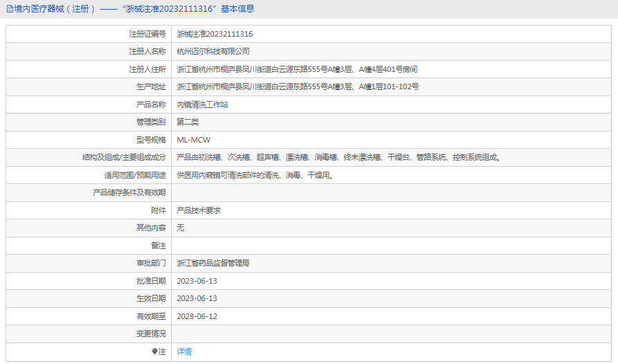Select approving department 浙江省药品监督管理局
Screen dimensions: 618x364
coord(213,263)
